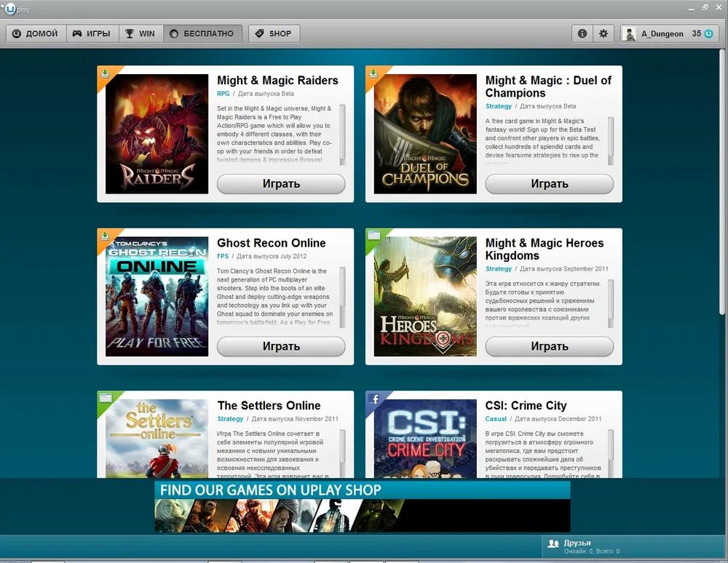Click download badge on Duel of Champions card
This screenshot has width=728, height=563.
pyautogui.click(x=373, y=73)
